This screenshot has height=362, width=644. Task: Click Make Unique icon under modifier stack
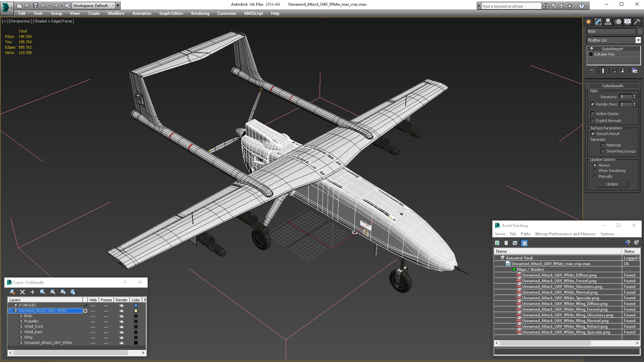[x=614, y=71]
